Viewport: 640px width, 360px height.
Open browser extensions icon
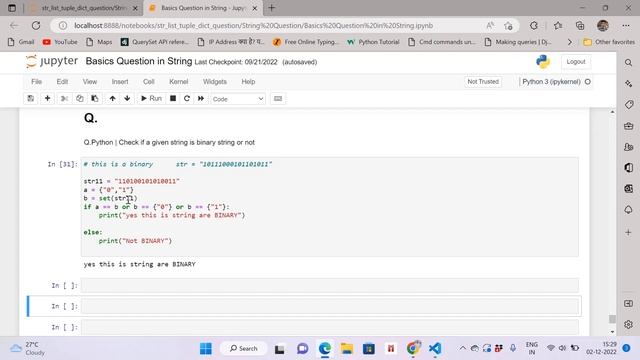tap(534, 26)
